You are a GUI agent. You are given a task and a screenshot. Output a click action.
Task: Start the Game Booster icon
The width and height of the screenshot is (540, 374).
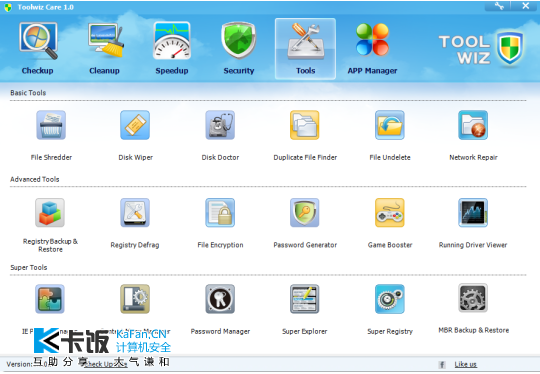[390, 212]
